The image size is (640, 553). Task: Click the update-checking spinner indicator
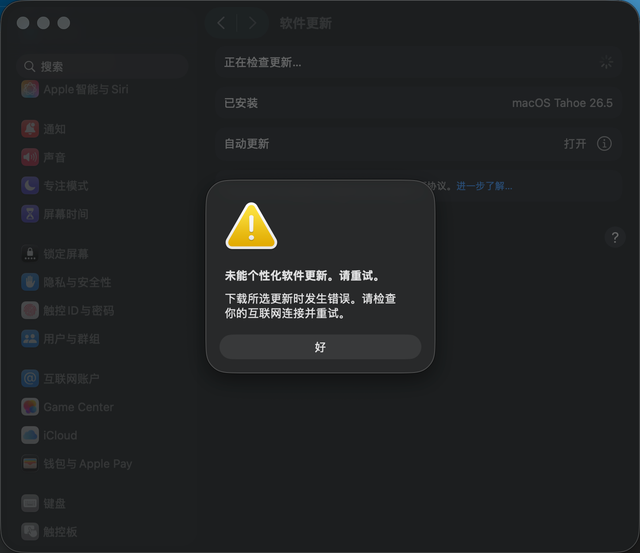point(606,62)
